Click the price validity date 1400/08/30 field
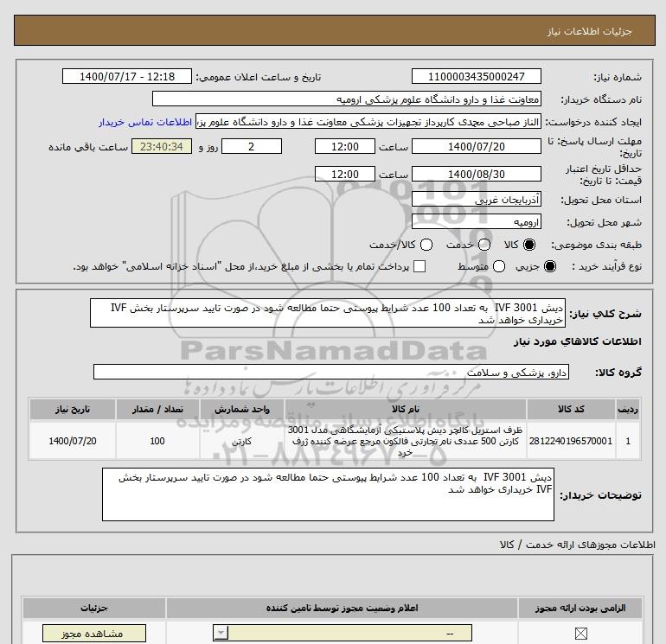Screen dimensions: 666x644 pyautogui.click(x=476, y=174)
